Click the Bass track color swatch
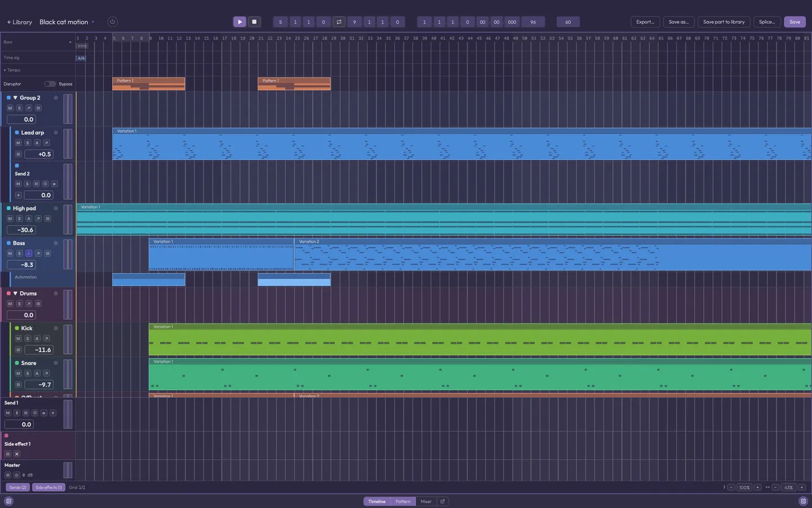The width and height of the screenshot is (812, 508). 8,243
